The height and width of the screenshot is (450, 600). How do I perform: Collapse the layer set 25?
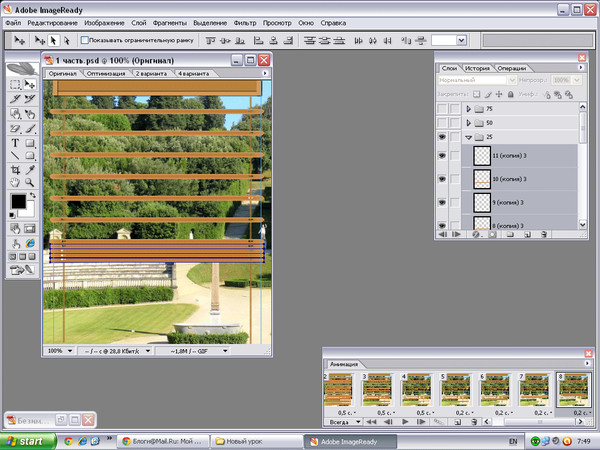[468, 137]
